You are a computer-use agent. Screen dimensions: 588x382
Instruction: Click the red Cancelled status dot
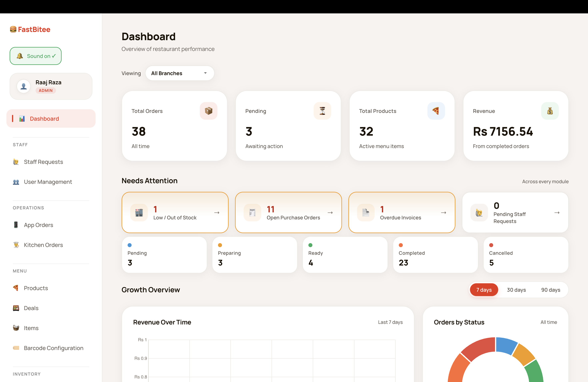pyautogui.click(x=491, y=245)
